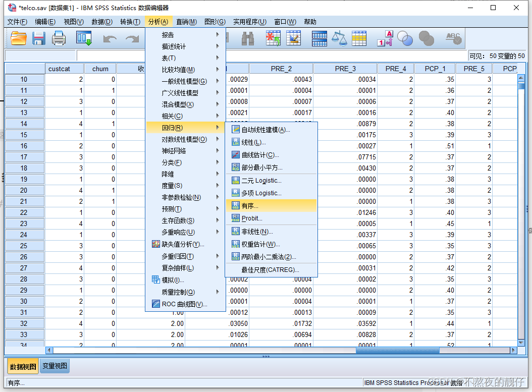This screenshot has width=532, height=392.
Task: Click PRE_3 cell in row 17 (.07715)
Action: point(345,157)
